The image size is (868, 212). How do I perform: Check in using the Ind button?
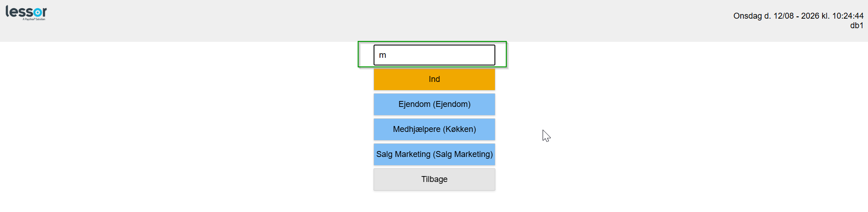[434, 79]
